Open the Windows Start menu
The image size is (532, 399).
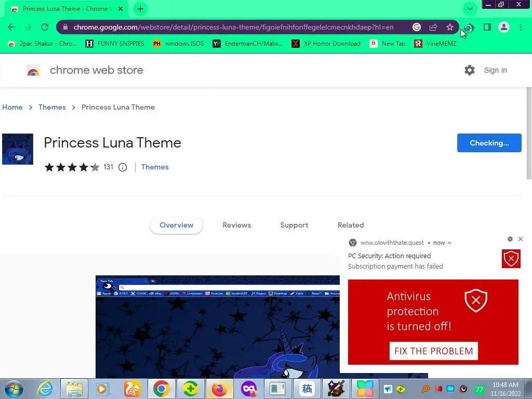pos(14,389)
